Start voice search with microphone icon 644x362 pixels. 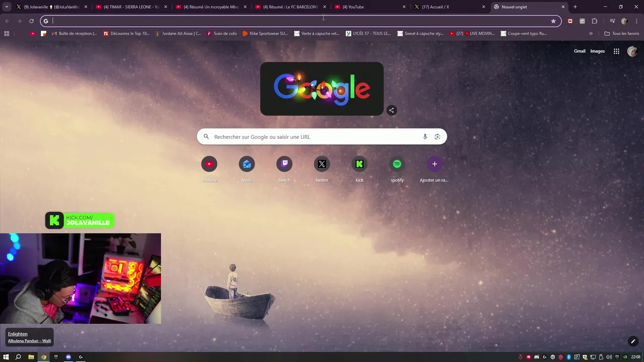(425, 137)
